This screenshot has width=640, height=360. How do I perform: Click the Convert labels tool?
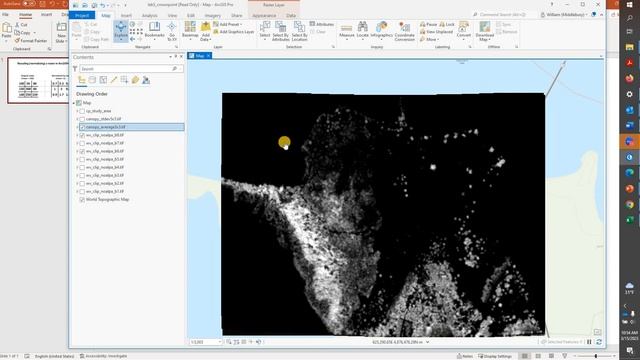[x=463, y=31]
